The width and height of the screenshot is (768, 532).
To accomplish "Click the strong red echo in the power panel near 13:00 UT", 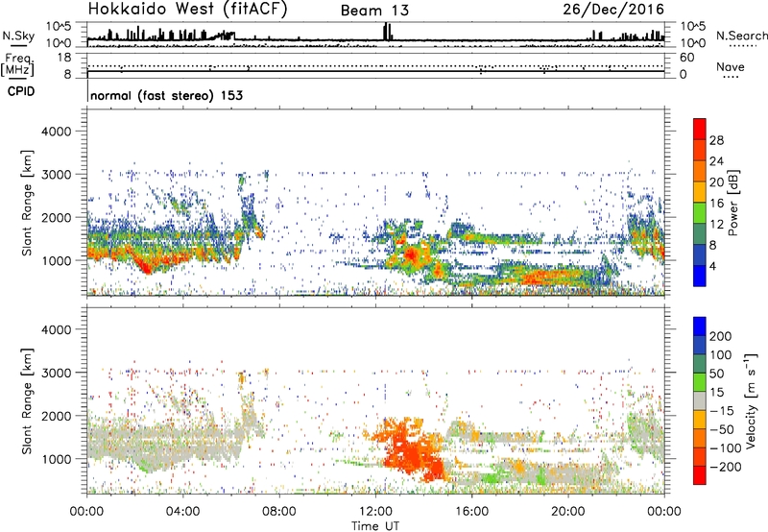I will (411, 254).
